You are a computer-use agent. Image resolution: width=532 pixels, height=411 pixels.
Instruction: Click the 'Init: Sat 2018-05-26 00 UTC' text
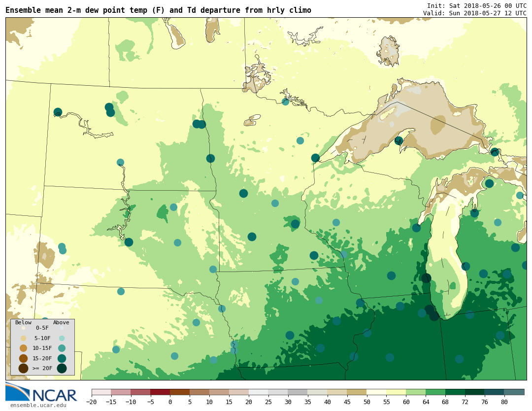point(477,6)
